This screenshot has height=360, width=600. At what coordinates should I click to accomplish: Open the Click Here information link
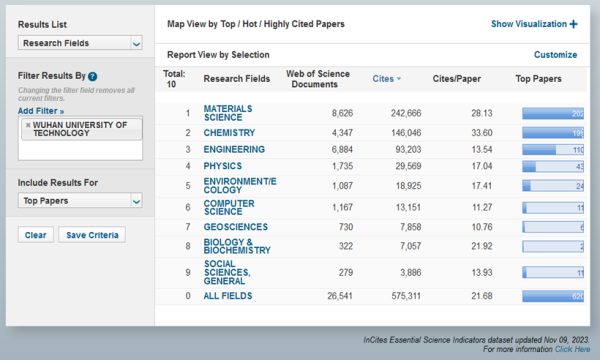pos(572,349)
